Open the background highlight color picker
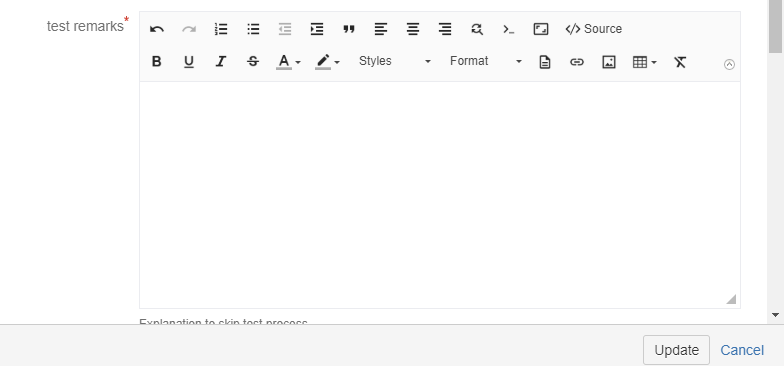Viewport: 784px width, 366px height. 328,62
